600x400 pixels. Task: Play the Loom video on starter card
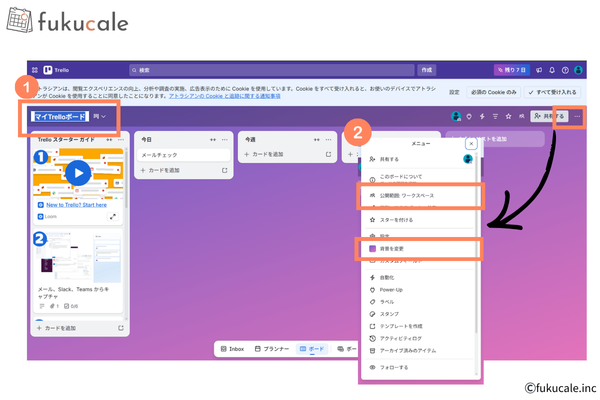pos(78,173)
